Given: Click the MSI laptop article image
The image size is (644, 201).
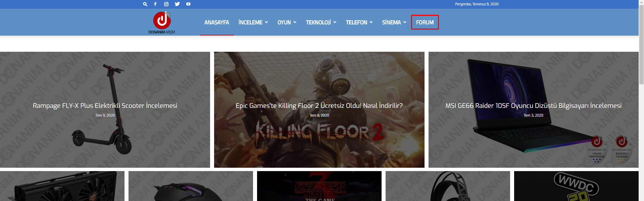Looking at the screenshot, I should [x=533, y=110].
